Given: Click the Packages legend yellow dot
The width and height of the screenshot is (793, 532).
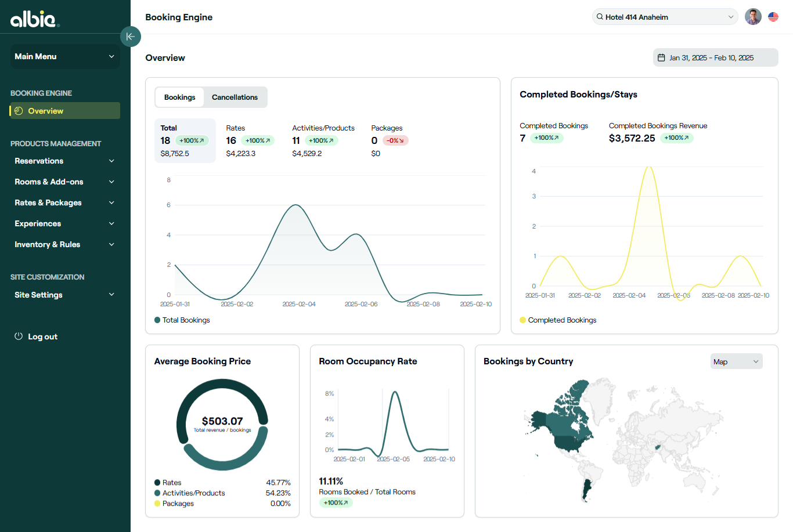Looking at the screenshot, I should click(x=157, y=504).
